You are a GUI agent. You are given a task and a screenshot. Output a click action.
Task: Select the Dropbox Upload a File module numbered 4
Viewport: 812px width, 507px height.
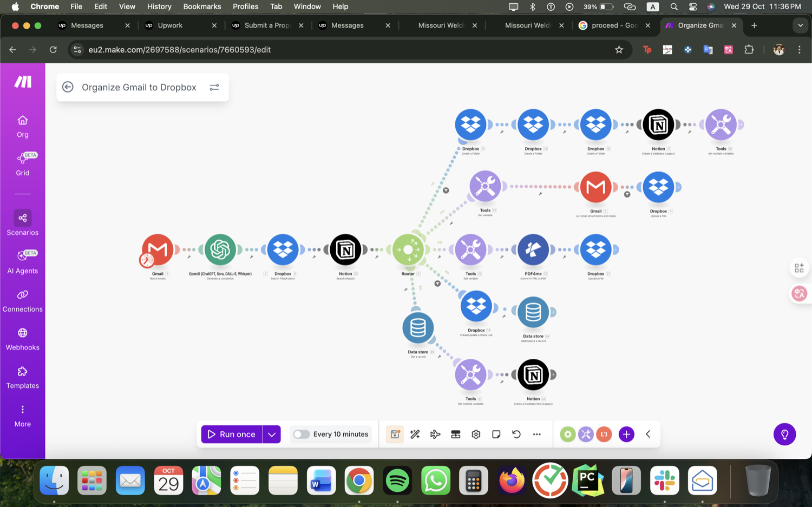(x=658, y=187)
